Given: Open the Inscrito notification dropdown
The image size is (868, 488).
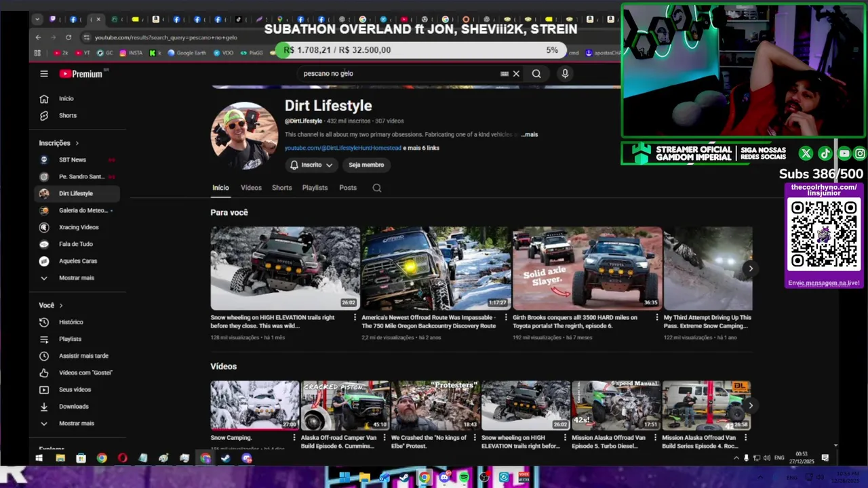Looking at the screenshot, I should [311, 165].
